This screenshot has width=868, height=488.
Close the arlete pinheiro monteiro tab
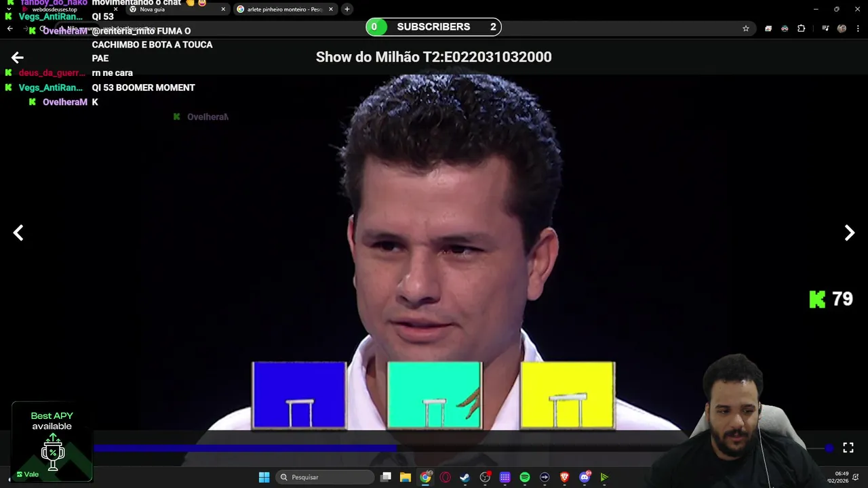[x=331, y=9]
